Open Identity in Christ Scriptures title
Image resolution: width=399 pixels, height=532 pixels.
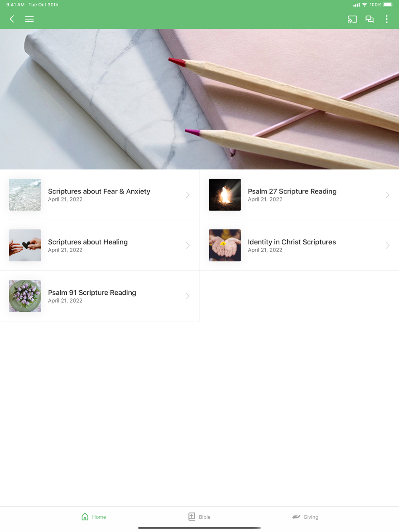292,242
